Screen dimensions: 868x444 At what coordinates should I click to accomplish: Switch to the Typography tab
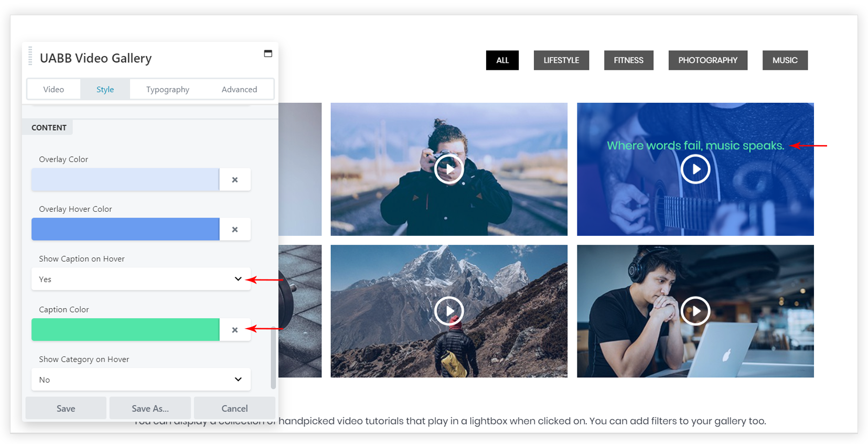(167, 90)
